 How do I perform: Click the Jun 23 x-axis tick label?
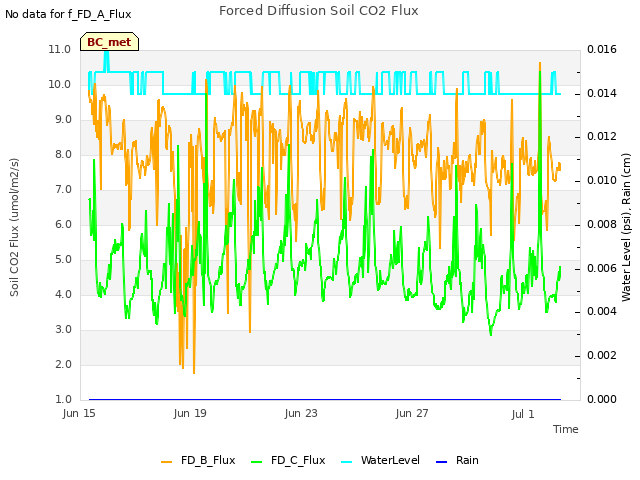301,413
